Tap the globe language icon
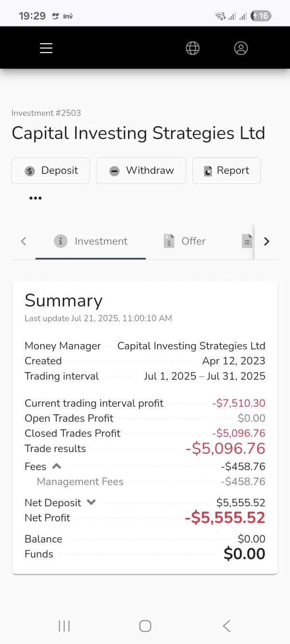 click(x=193, y=48)
